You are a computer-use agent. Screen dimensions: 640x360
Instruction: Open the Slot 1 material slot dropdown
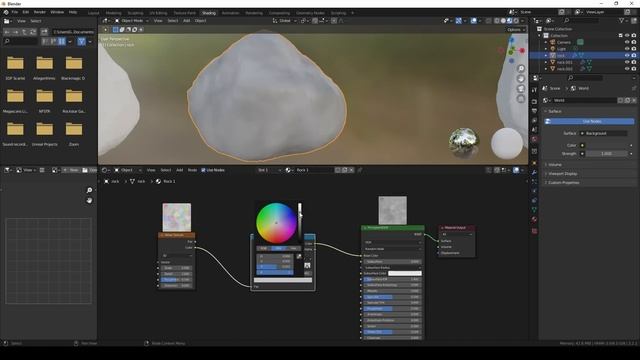[x=269, y=170]
